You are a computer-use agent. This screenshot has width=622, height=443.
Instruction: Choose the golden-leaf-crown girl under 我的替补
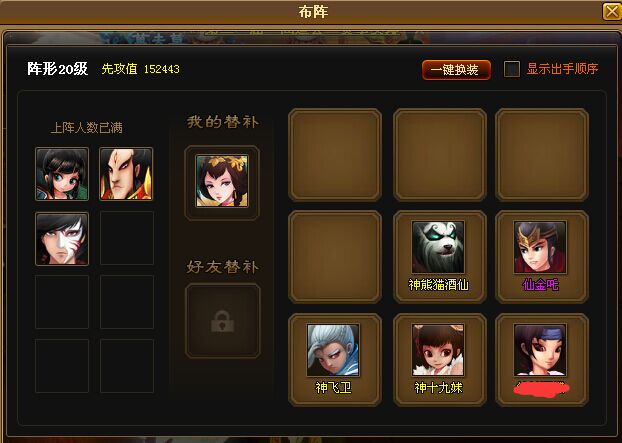(222, 181)
